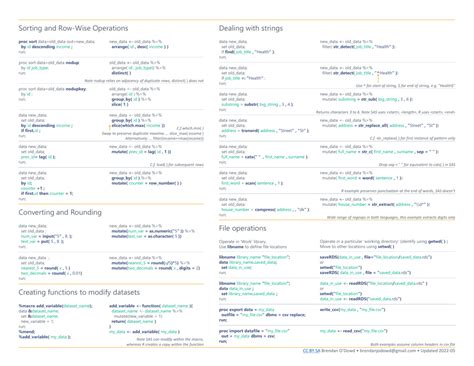Click the note about str_replace( ) first instance
The image size is (474, 366).
click(x=413, y=139)
